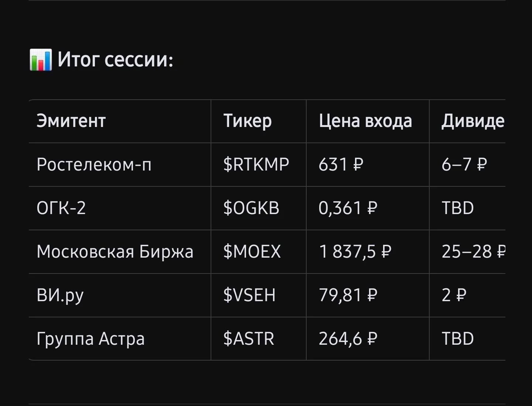The width and height of the screenshot is (532, 406).
Task: Open the $OGKB ticker link
Action: coord(251,208)
